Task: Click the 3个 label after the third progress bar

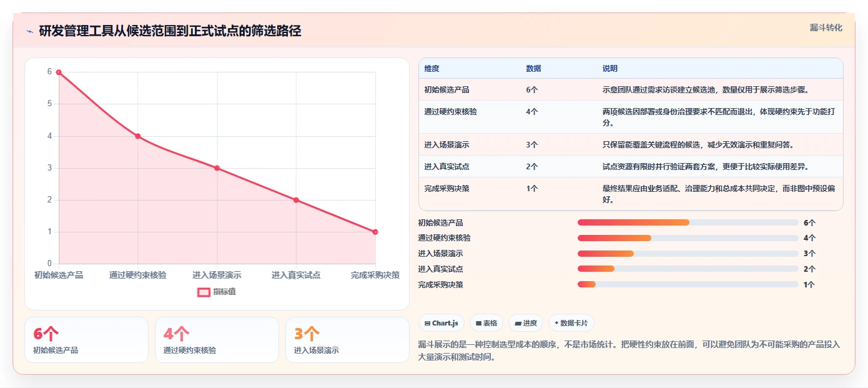Action: coord(809,254)
